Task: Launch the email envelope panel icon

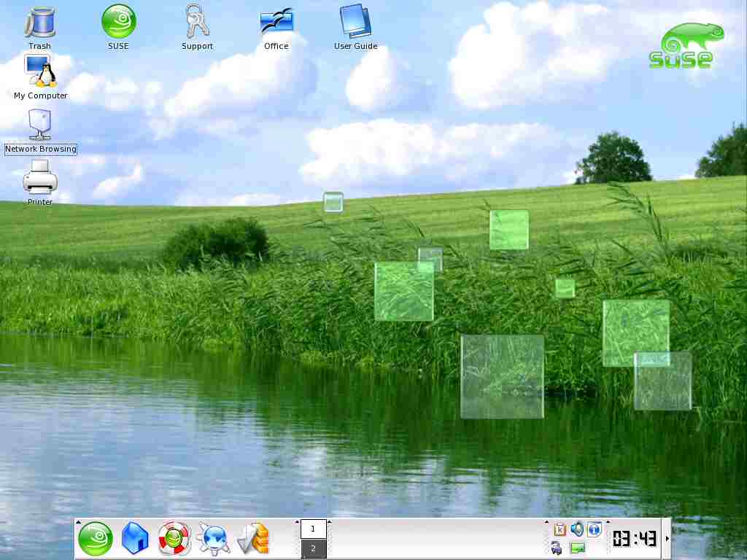Action: tap(254, 539)
